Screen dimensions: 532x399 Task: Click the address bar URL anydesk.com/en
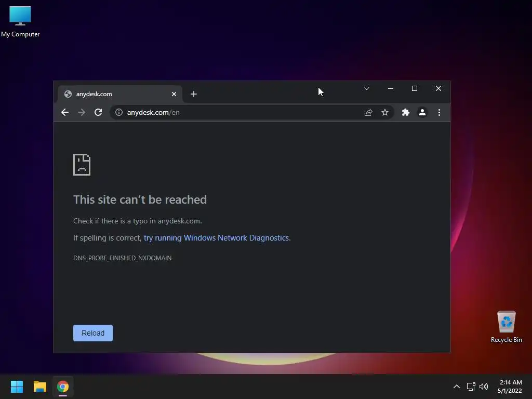pyautogui.click(x=153, y=112)
